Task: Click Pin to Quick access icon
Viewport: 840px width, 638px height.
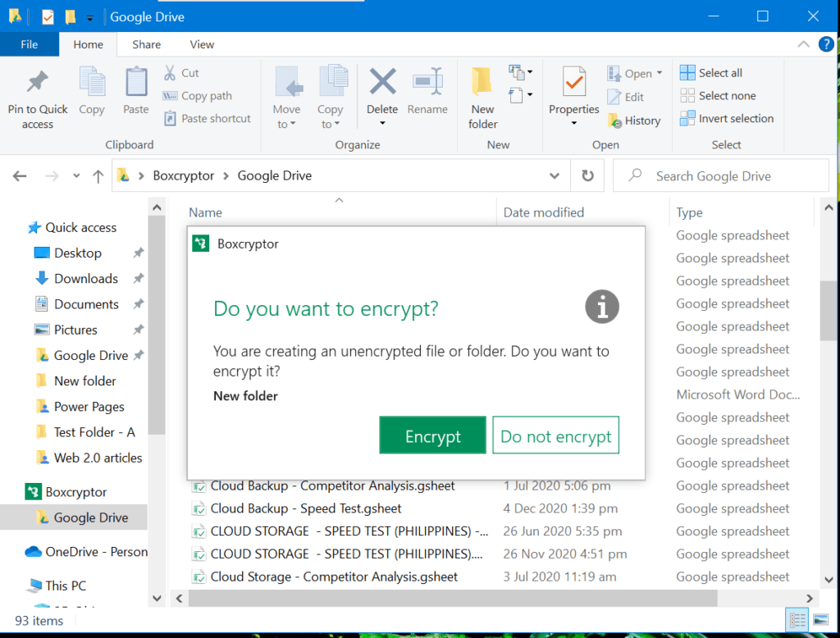Action: click(x=38, y=81)
